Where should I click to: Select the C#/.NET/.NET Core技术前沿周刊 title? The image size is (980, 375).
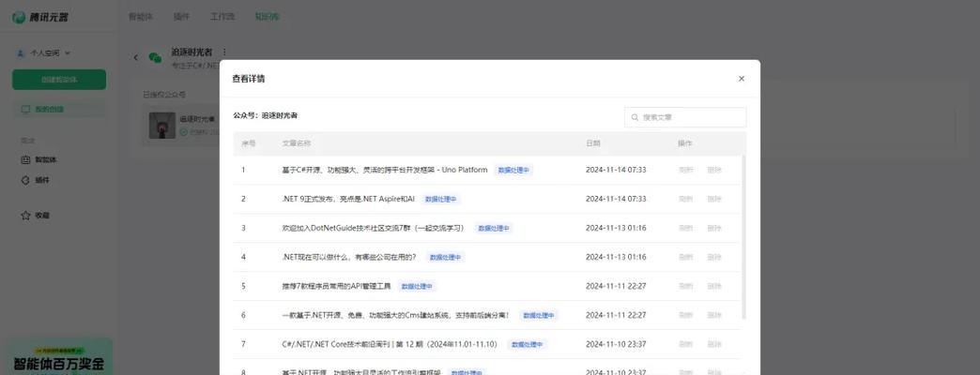(x=390, y=344)
